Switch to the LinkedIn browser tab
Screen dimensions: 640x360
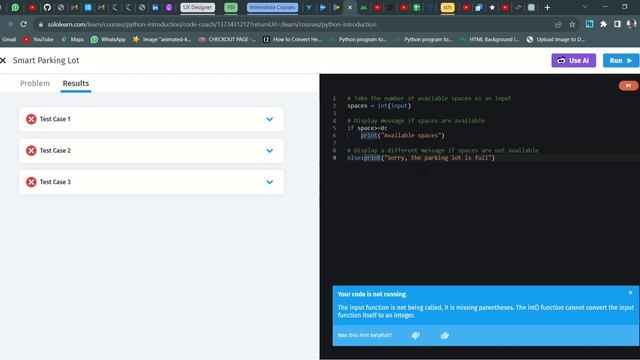[155, 7]
